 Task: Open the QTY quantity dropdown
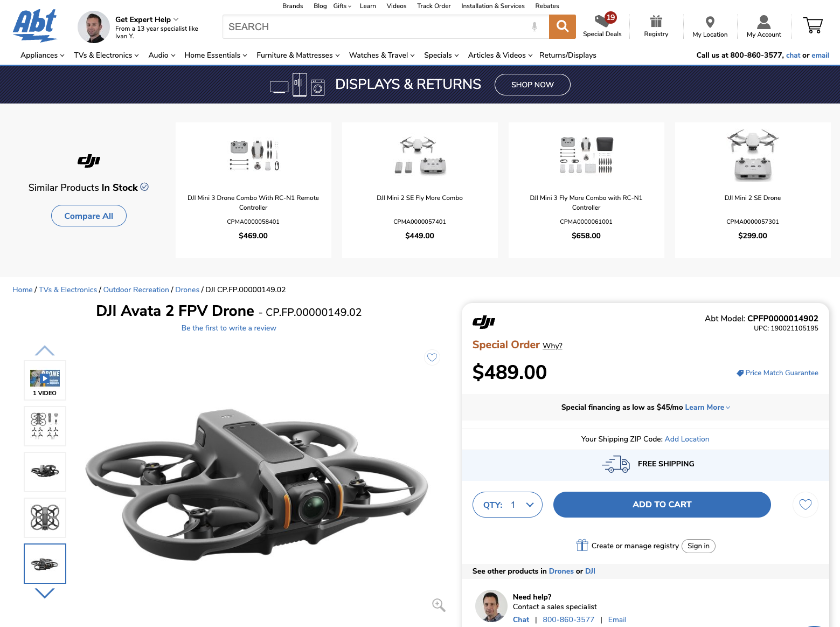click(508, 505)
